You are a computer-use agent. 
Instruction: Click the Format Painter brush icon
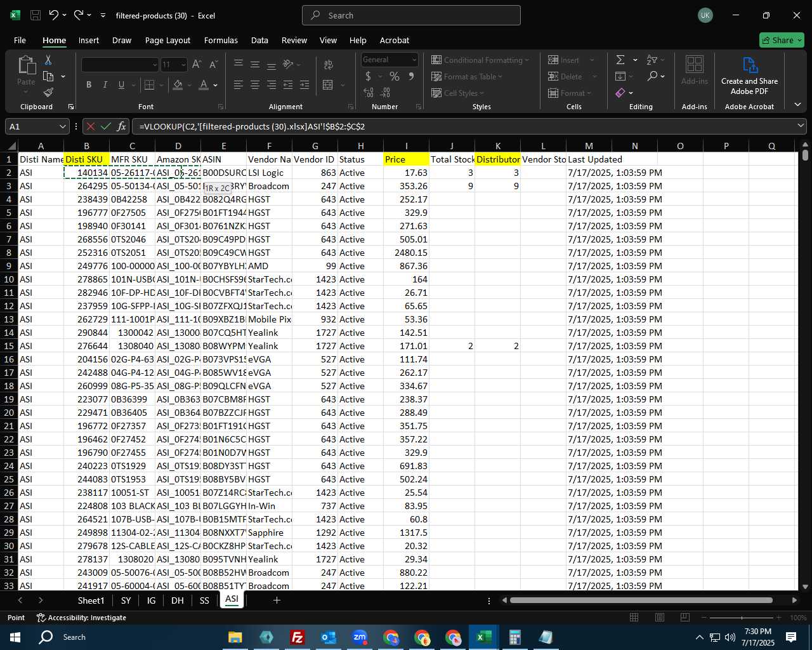coord(48,93)
